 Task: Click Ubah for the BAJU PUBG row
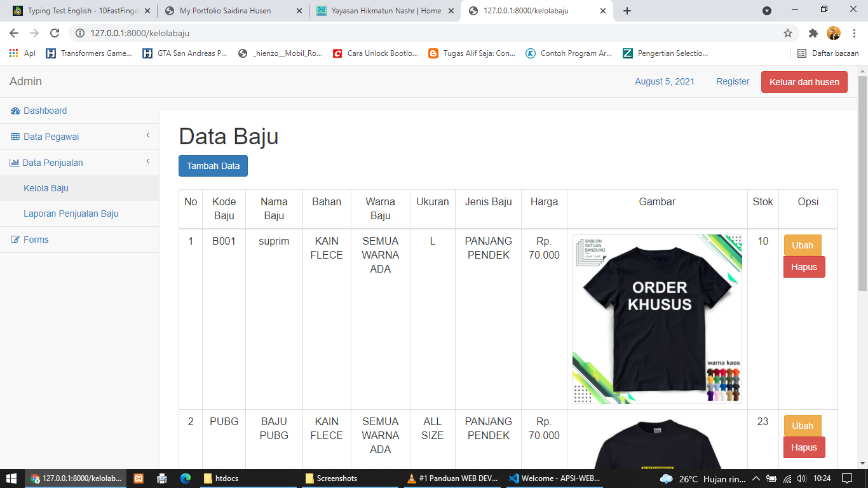click(802, 426)
